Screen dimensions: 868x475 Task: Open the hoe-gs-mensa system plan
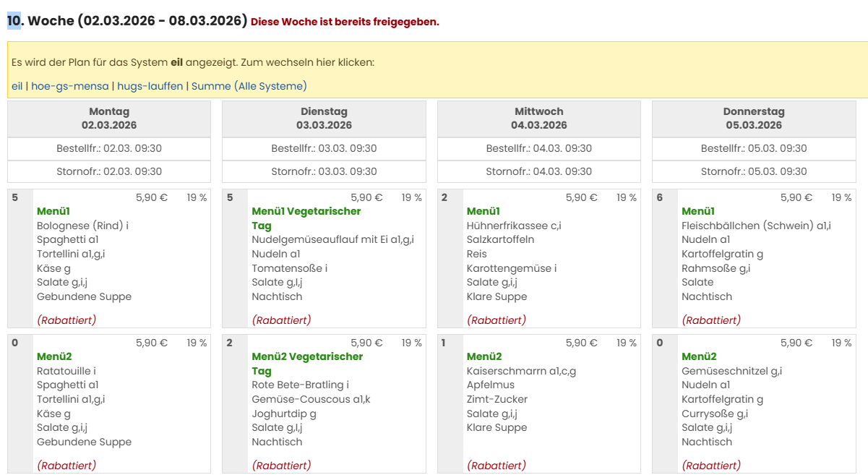70,86
